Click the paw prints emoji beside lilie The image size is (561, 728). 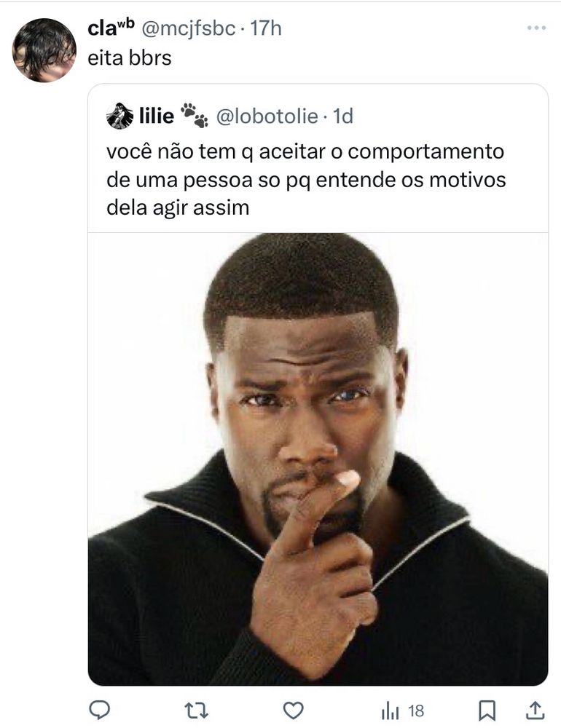(195, 115)
